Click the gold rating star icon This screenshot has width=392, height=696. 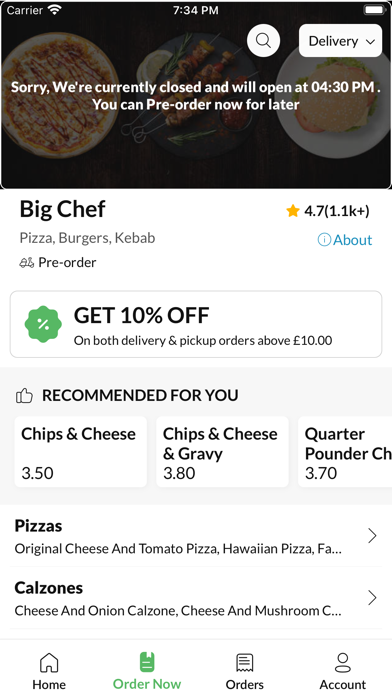click(x=293, y=211)
